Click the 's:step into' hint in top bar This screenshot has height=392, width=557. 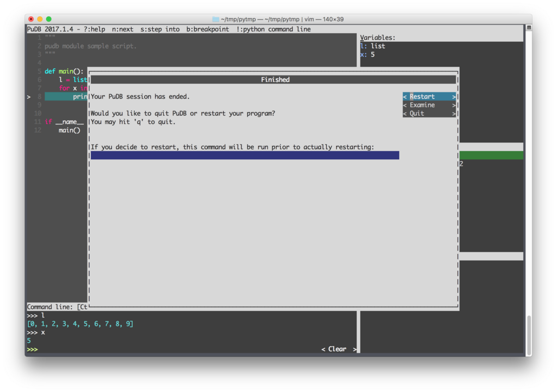pos(160,29)
